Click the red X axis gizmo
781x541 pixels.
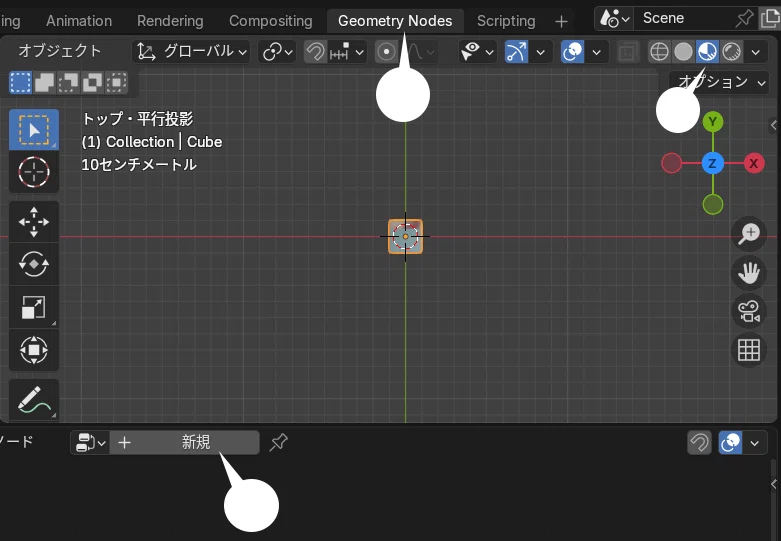(x=754, y=163)
